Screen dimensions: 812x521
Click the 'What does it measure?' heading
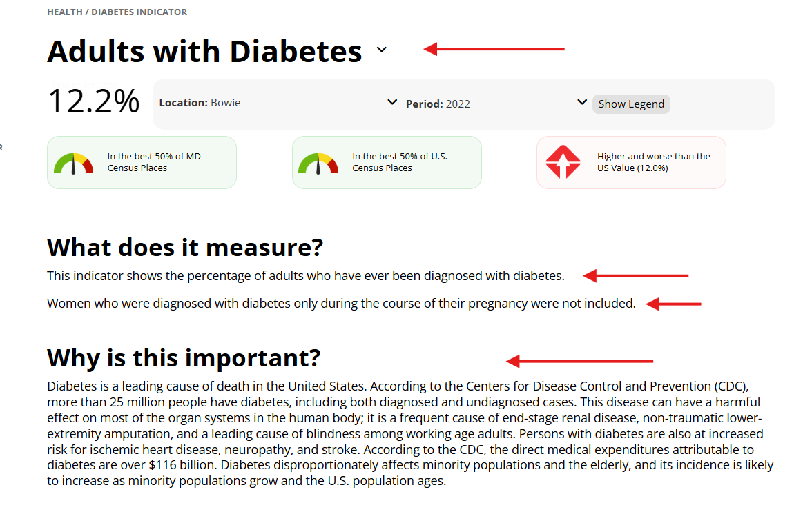pos(185,247)
